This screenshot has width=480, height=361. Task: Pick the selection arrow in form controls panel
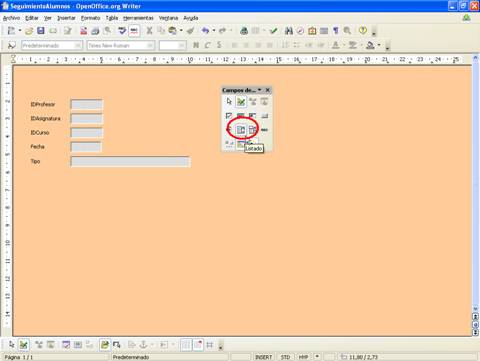229,102
